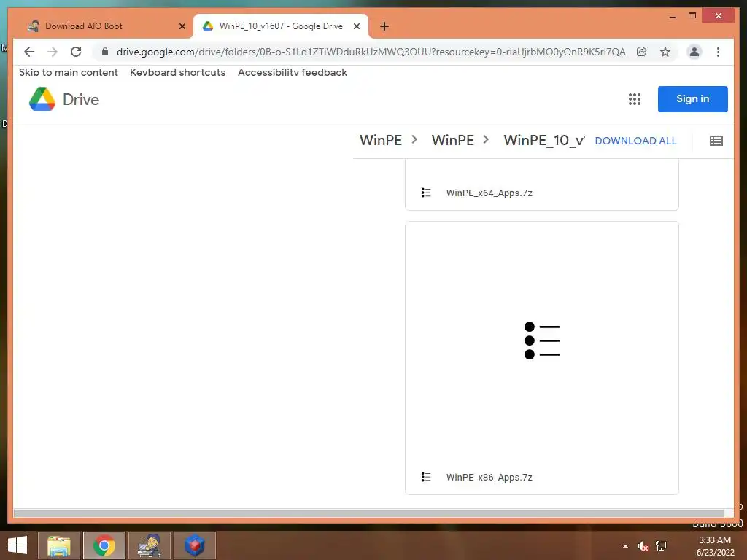This screenshot has height=560, width=747.
Task: Open the WinPE_x86_Apps.7z large preview thumbnail
Action: (x=542, y=341)
